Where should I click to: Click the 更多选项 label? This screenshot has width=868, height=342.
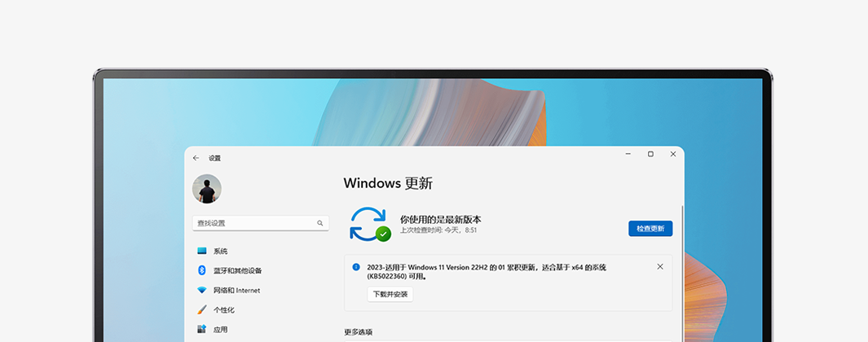[x=358, y=332]
